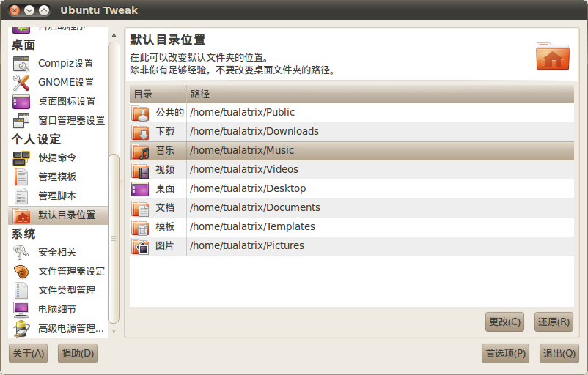Select the 管理模板 document icon
Viewport: 588px width, 375px height.
[21, 177]
